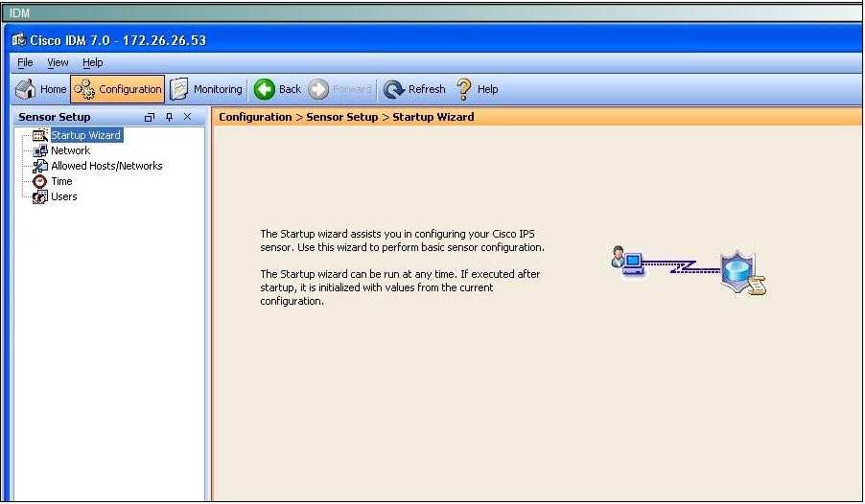Image resolution: width=865 pixels, height=504 pixels.
Task: Click the Network tree icon
Action: (40, 150)
